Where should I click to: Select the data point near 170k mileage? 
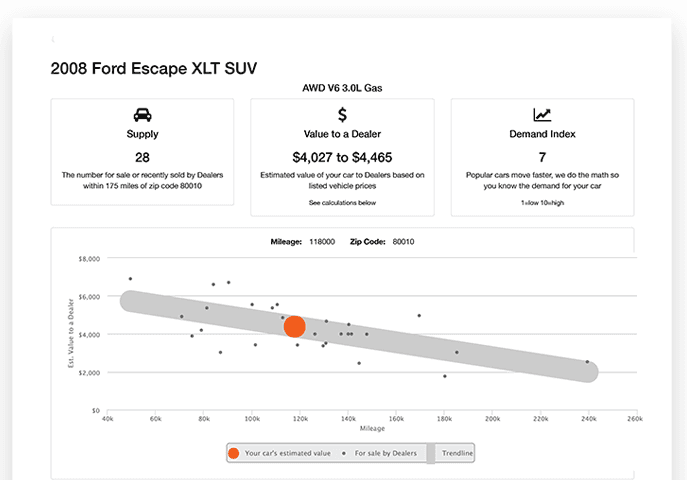point(419,315)
